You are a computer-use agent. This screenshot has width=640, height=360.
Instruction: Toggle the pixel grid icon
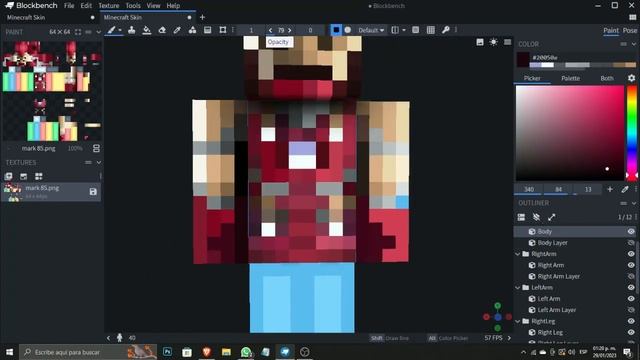click(431, 30)
